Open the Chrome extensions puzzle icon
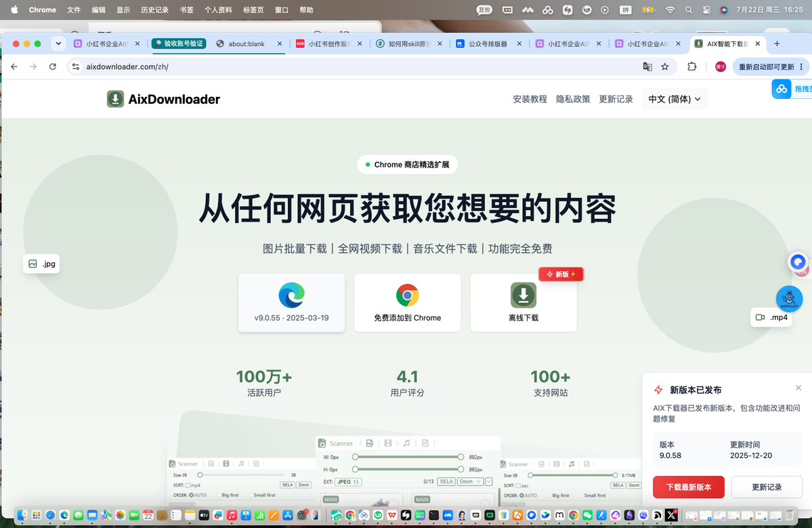 pos(692,66)
